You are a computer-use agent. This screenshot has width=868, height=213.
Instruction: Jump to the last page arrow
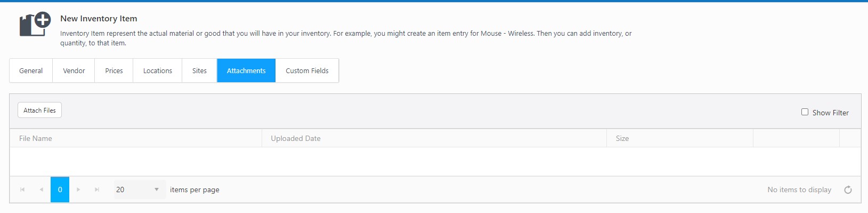click(x=97, y=190)
